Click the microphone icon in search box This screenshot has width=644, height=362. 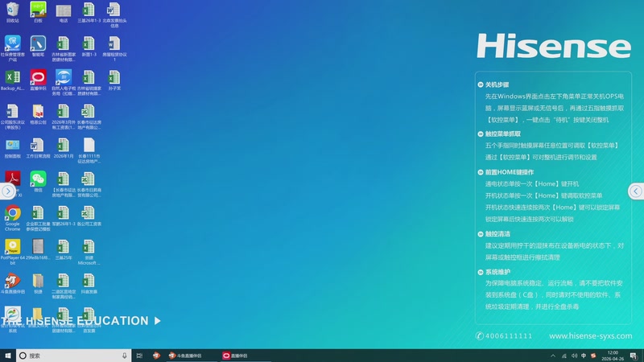125,356
